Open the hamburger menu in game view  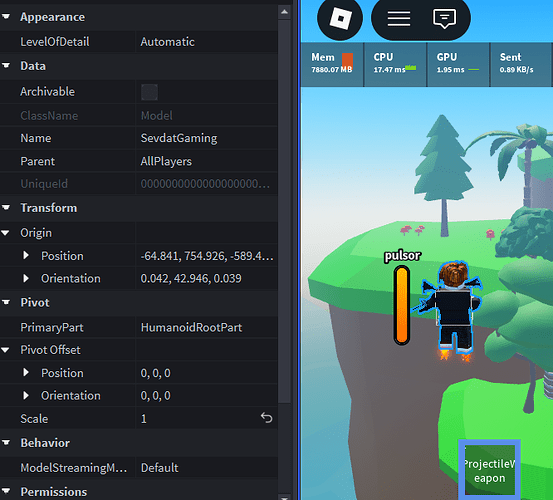tap(399, 18)
